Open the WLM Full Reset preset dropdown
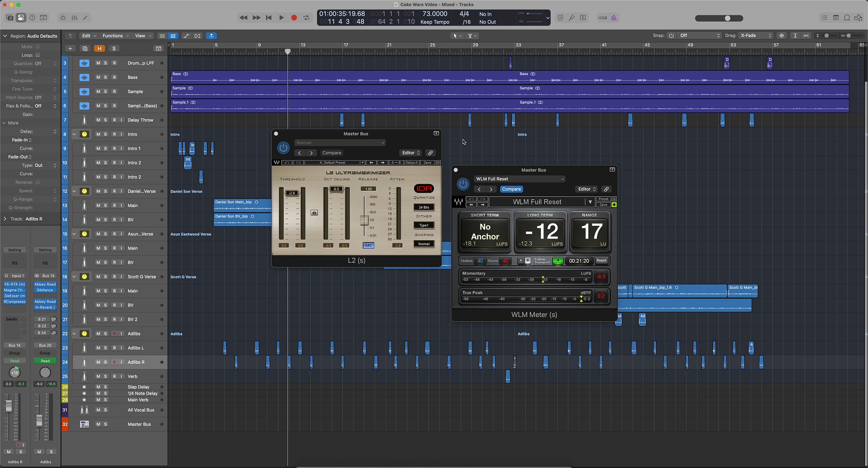 [520, 179]
